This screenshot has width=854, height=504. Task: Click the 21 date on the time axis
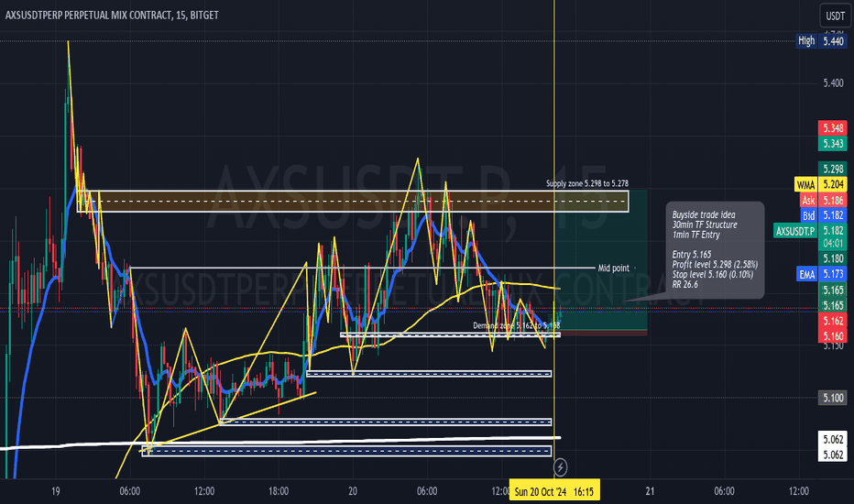(650, 491)
